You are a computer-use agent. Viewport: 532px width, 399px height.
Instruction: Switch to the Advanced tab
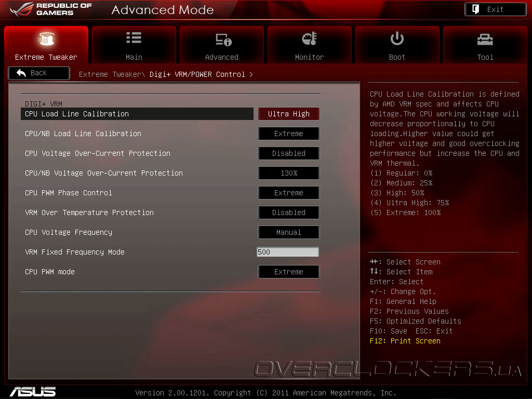point(221,45)
